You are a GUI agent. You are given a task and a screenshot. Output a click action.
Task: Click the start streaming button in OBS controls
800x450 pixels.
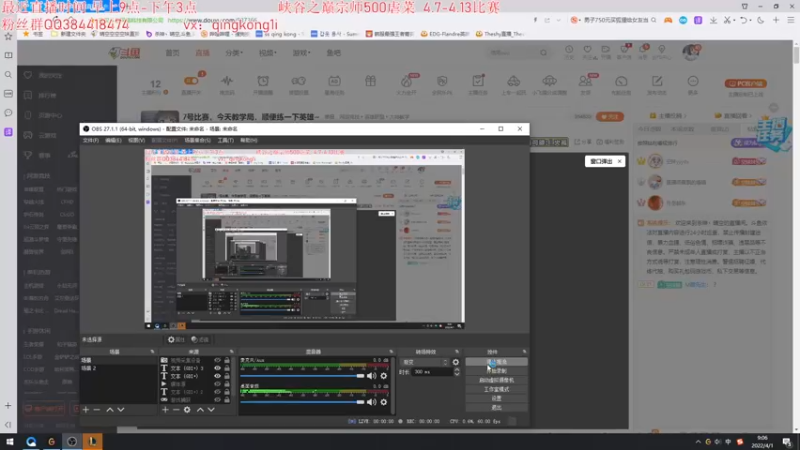[496, 362]
